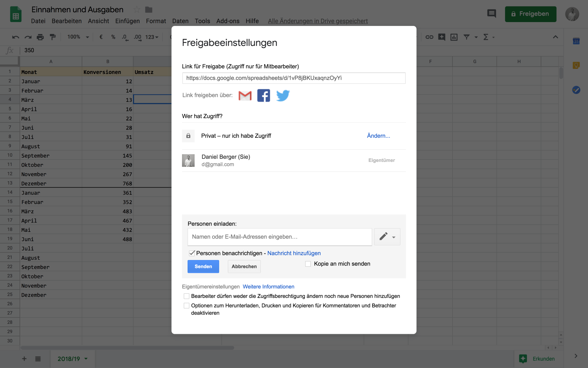This screenshot has height=368, width=588.
Task: Open the Daten menu
Action: pyautogui.click(x=180, y=21)
